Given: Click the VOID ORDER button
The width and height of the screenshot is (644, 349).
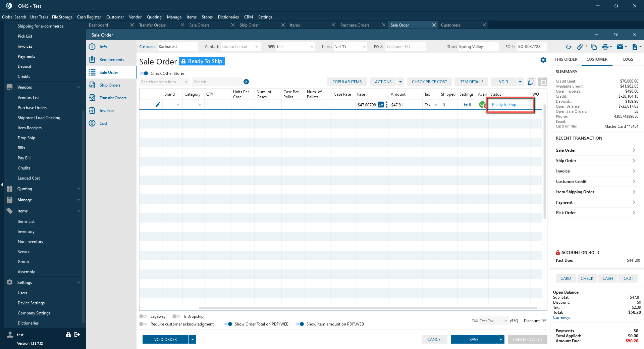Looking at the screenshot, I should tap(165, 340).
